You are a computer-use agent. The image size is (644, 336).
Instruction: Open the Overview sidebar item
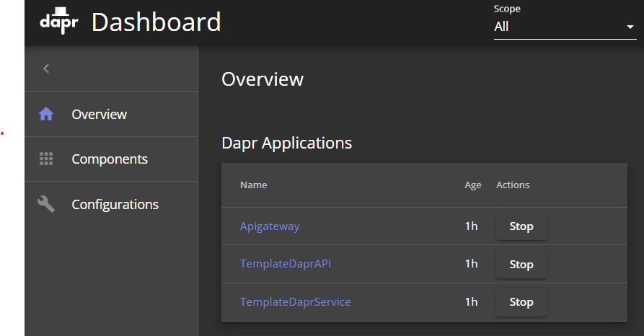click(x=111, y=114)
